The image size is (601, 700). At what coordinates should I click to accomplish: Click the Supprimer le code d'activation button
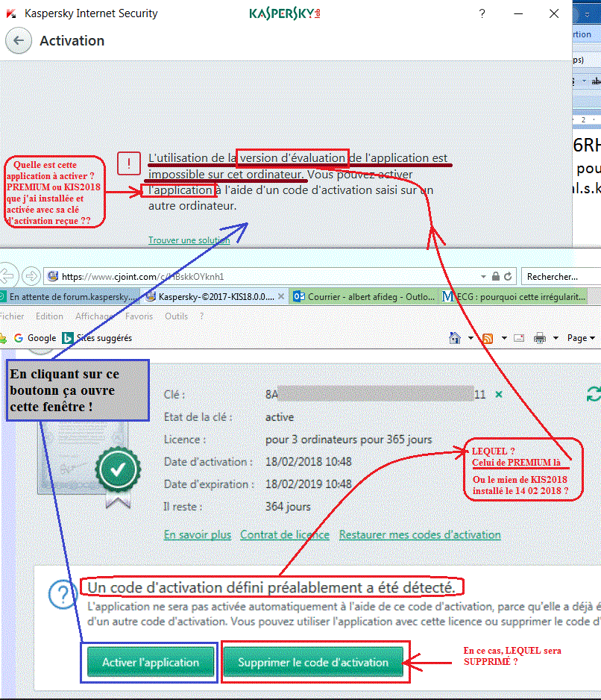click(x=313, y=662)
